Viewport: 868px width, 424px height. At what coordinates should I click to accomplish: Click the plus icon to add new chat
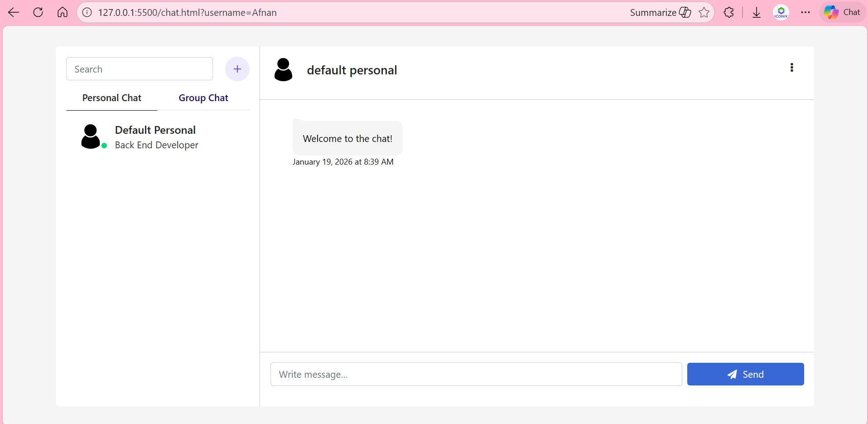[x=237, y=69]
